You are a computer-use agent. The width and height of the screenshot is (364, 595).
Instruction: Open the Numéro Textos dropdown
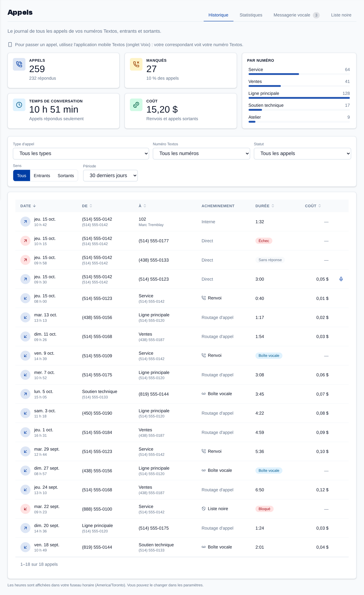click(x=201, y=154)
